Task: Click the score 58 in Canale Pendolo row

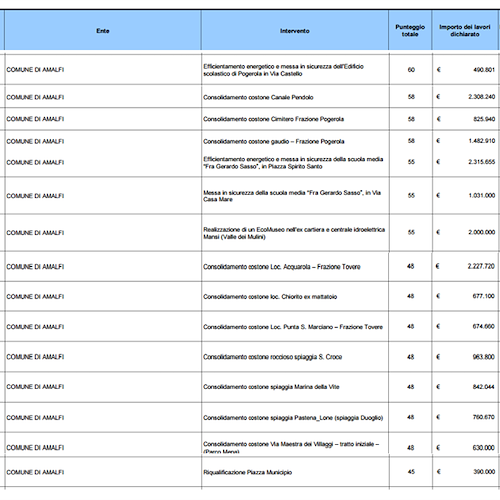Action: click(411, 97)
